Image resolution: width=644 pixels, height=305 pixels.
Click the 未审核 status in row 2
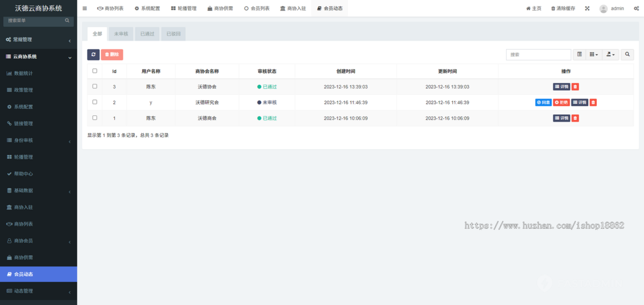click(267, 102)
